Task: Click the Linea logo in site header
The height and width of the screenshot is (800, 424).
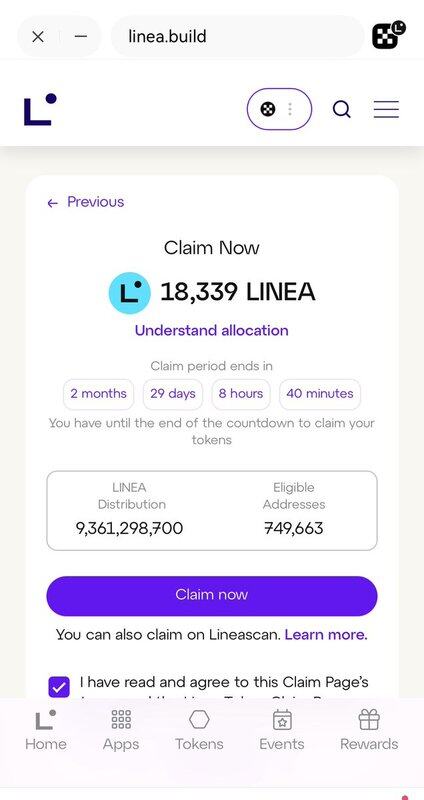Action: pyautogui.click(x=40, y=109)
